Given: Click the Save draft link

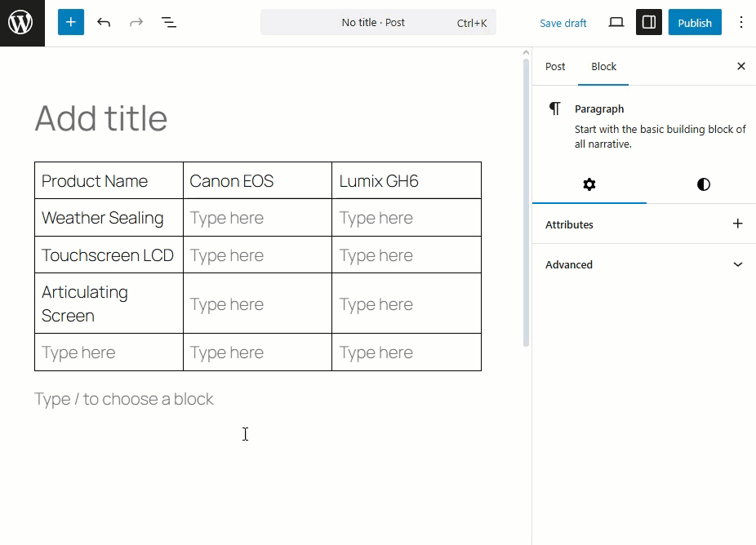Looking at the screenshot, I should tap(563, 23).
